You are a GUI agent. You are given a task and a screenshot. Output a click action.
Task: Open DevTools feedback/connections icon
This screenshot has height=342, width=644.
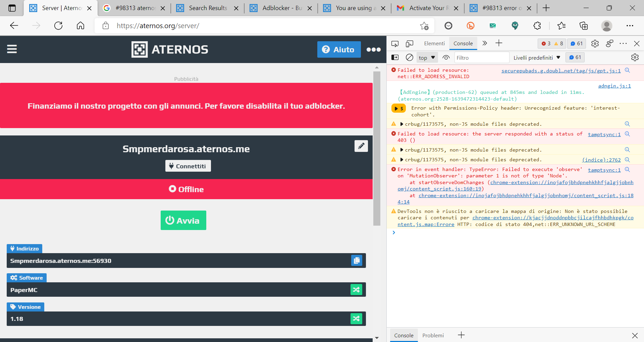[x=609, y=44]
